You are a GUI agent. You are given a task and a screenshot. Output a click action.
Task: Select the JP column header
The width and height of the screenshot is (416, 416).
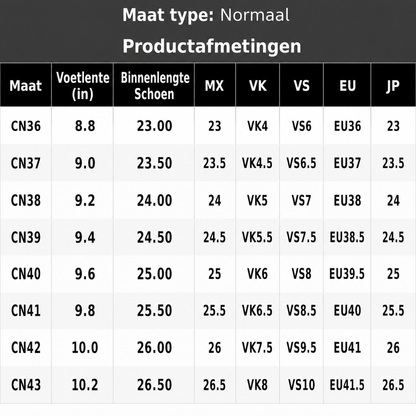[394, 86]
